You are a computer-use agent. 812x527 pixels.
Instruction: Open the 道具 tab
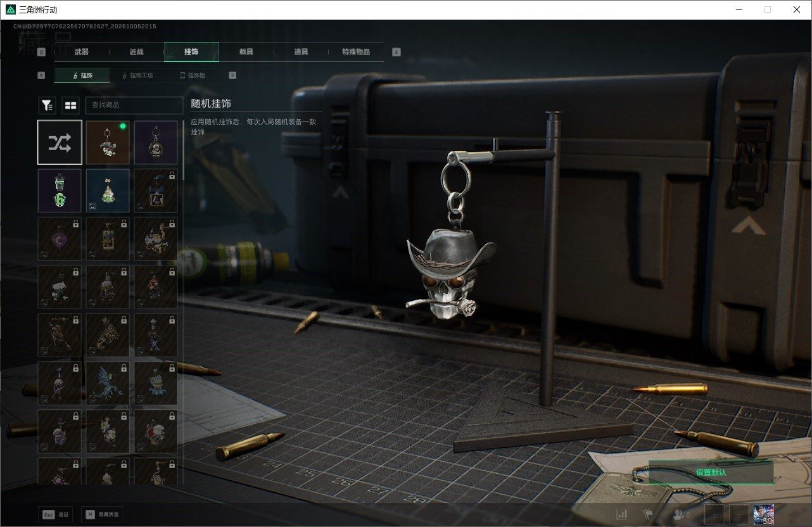301,52
